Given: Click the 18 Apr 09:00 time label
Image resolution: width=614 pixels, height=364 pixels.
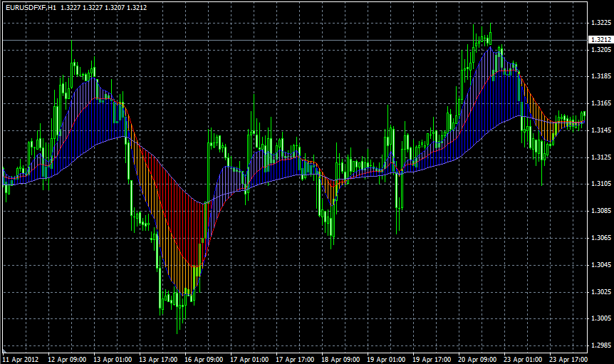Looking at the screenshot, I should tap(340, 359).
